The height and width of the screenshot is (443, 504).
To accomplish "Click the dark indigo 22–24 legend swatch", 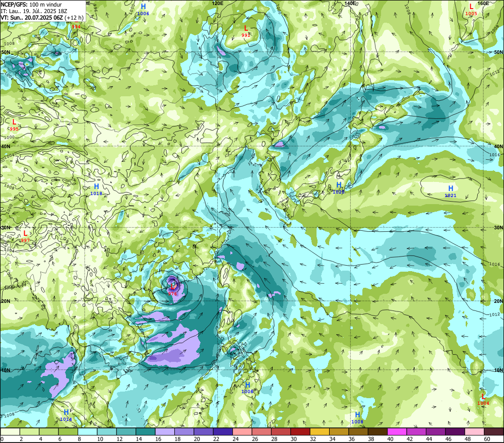I will tap(223, 431).
